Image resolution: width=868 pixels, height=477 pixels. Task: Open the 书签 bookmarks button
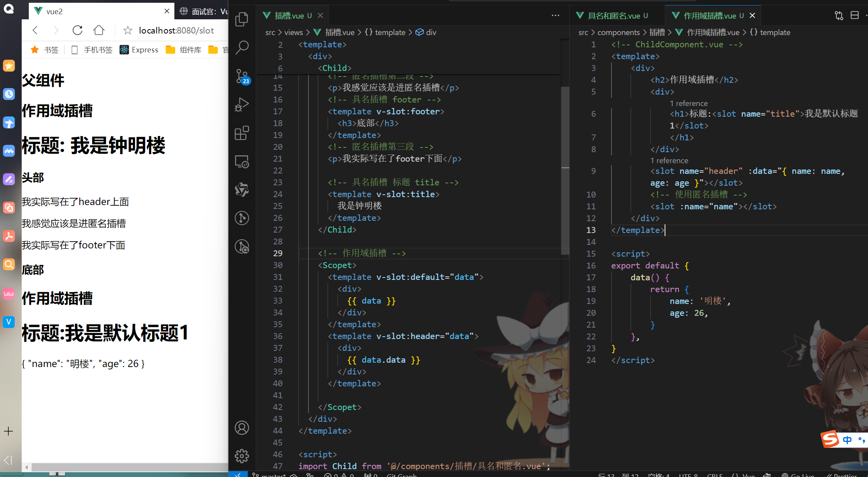[x=45, y=50]
